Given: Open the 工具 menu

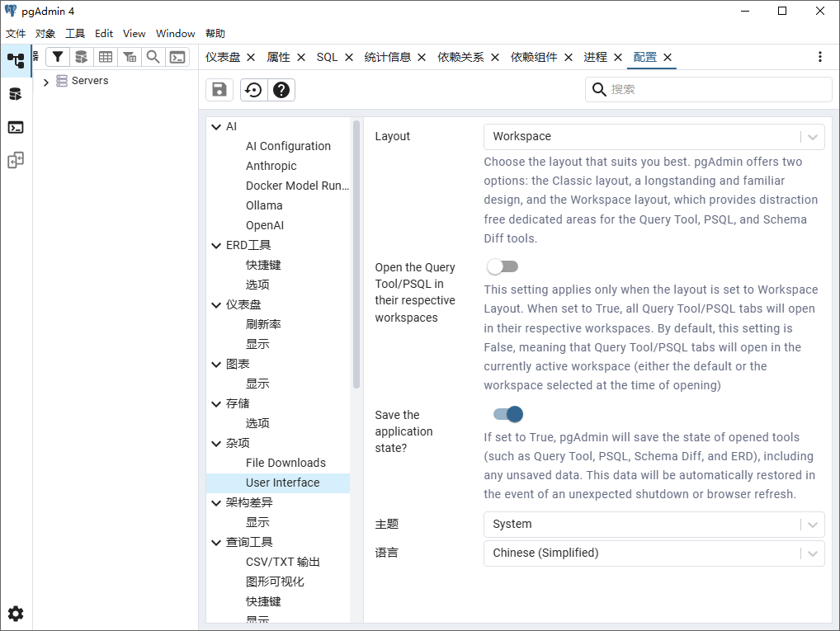Looking at the screenshot, I should click(x=75, y=34).
